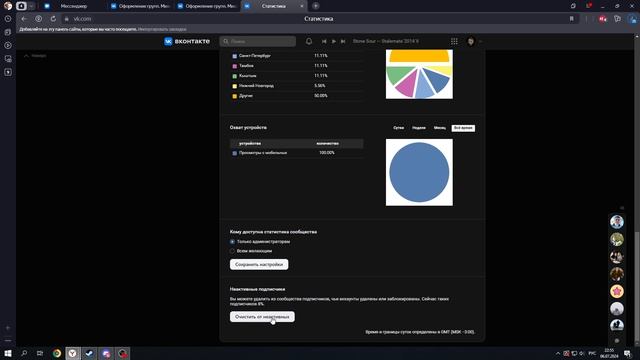Image resolution: width=640 pixels, height=360 pixels.
Task: Click the Назад link at page left
Action: [x=36, y=56]
